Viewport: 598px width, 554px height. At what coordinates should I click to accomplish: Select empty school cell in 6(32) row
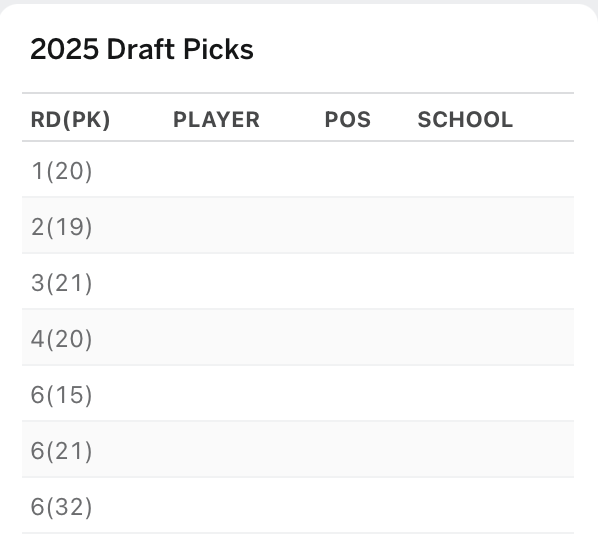pyautogui.click(x=492, y=506)
